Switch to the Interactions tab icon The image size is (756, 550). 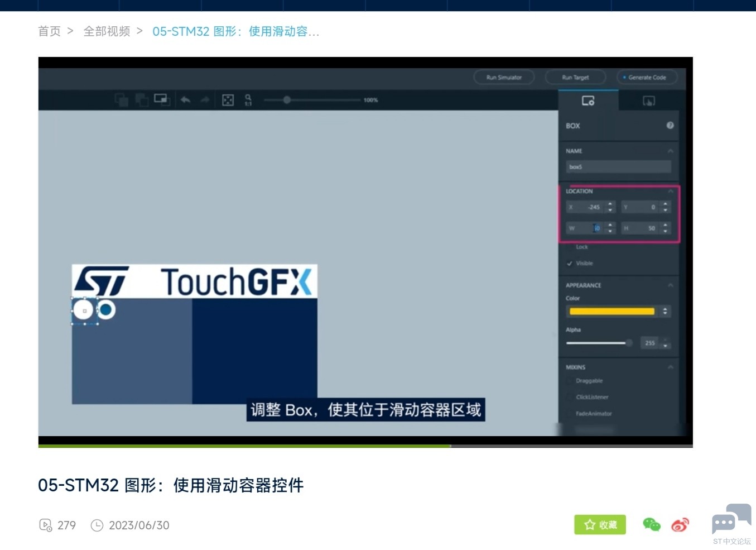648,101
